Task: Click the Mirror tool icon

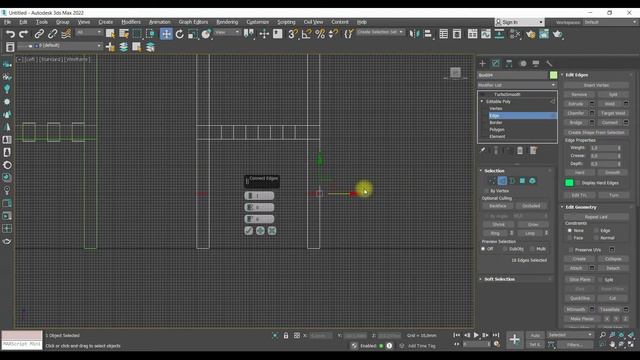Action: [x=414, y=34]
